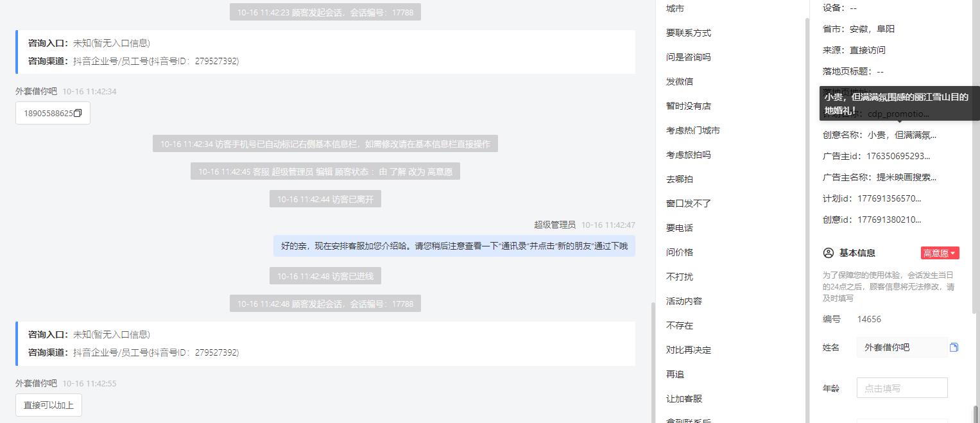
Task: Click the copy icon beside the 姓名 field
Action: click(x=954, y=347)
